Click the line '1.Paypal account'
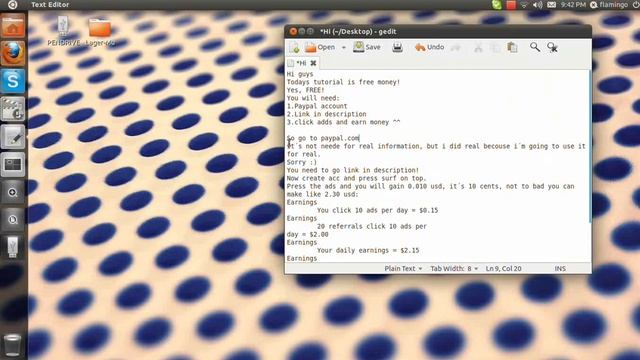 pos(317,106)
